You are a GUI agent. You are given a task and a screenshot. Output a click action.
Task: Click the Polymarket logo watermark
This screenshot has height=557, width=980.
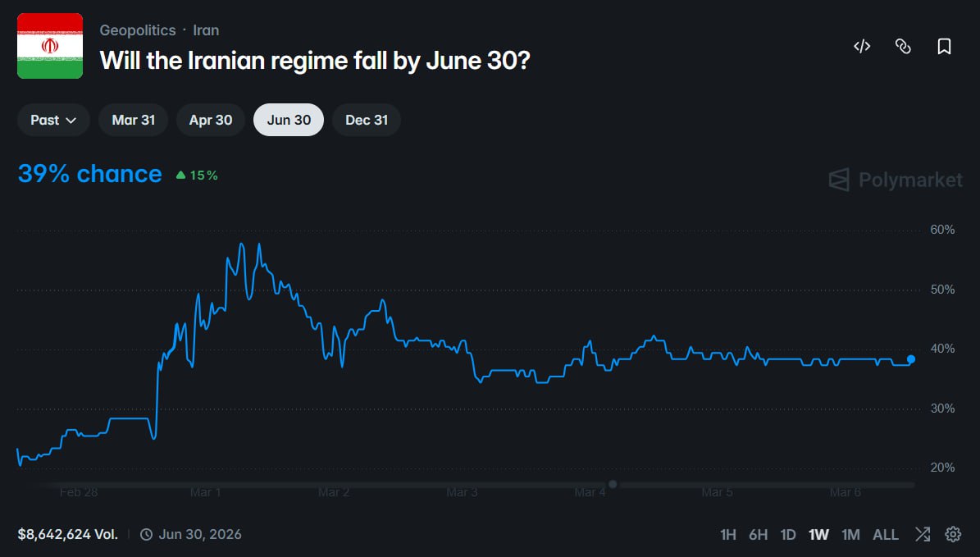coord(896,180)
